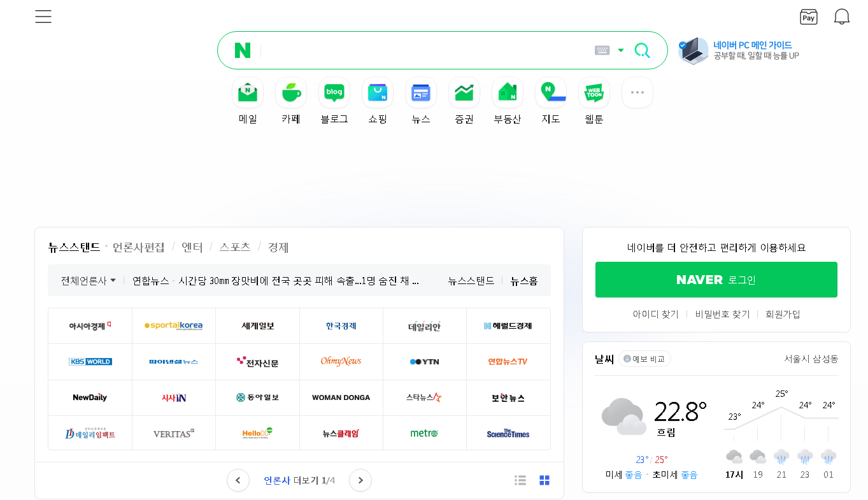Click 뉴스스탠드 link beside 뉴스홈
868x500 pixels.
(471, 281)
